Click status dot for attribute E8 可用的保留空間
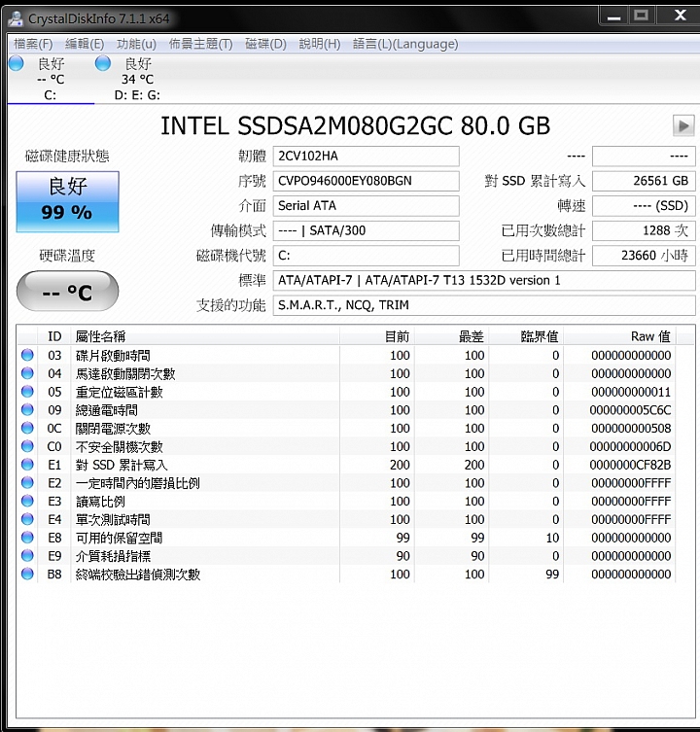Viewport: 700px width, 732px height. pyautogui.click(x=27, y=538)
